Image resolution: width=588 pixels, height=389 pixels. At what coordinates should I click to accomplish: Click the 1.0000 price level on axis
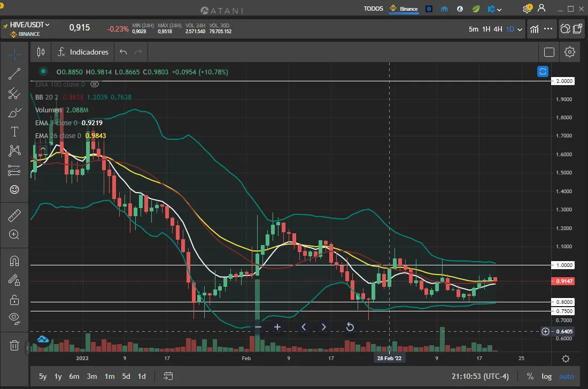(565, 265)
